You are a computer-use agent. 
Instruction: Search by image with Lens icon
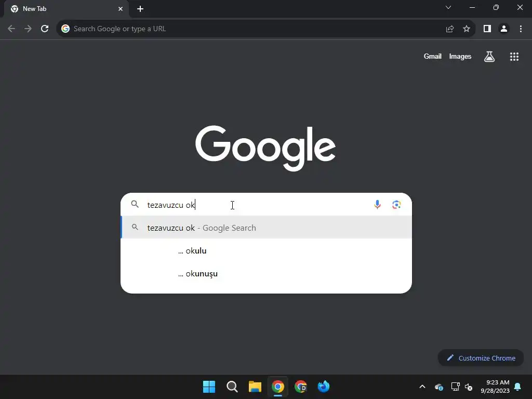tap(396, 205)
